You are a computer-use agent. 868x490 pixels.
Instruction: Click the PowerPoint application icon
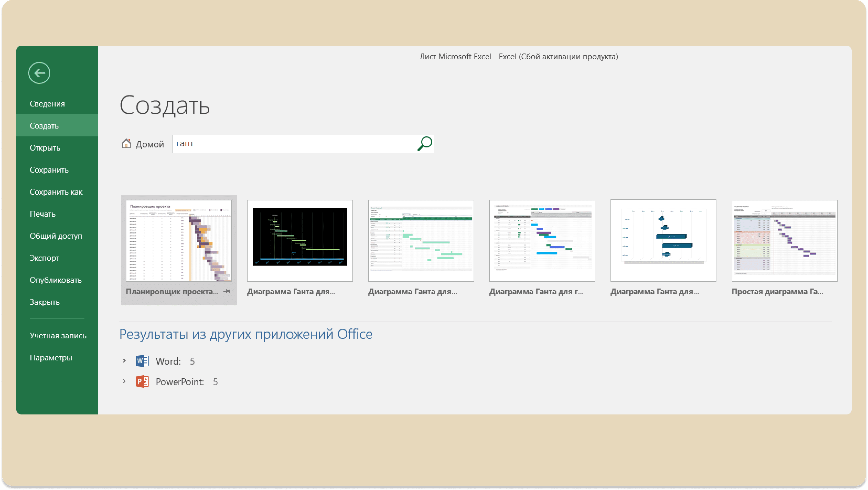(143, 381)
